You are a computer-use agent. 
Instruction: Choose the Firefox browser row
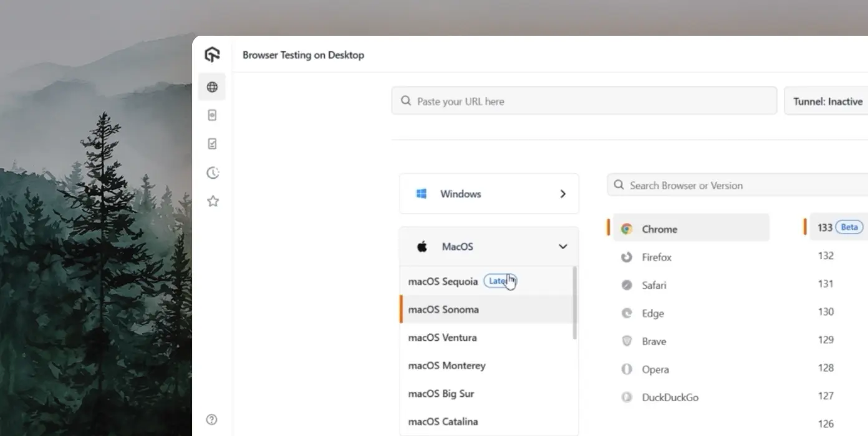tap(691, 257)
